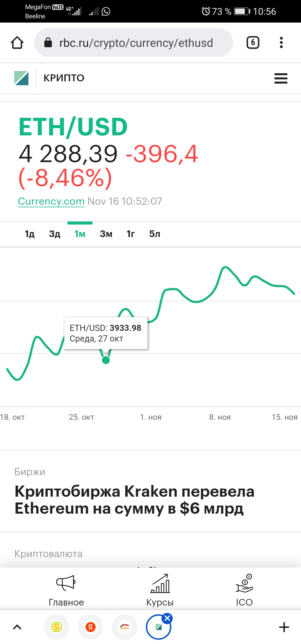Switch chart to 3м period
The image size is (301, 644).
tap(106, 234)
